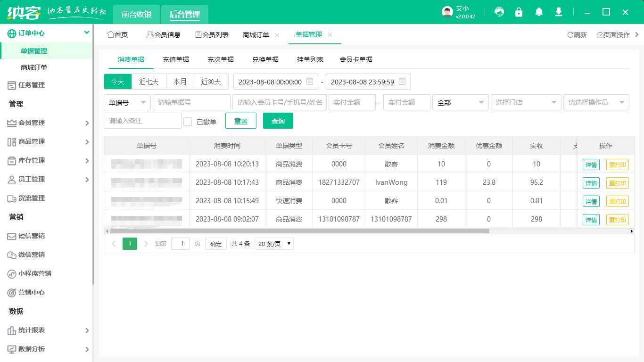This screenshot has height=362, width=644.
Task: Click the 查询 search button
Action: click(x=278, y=120)
